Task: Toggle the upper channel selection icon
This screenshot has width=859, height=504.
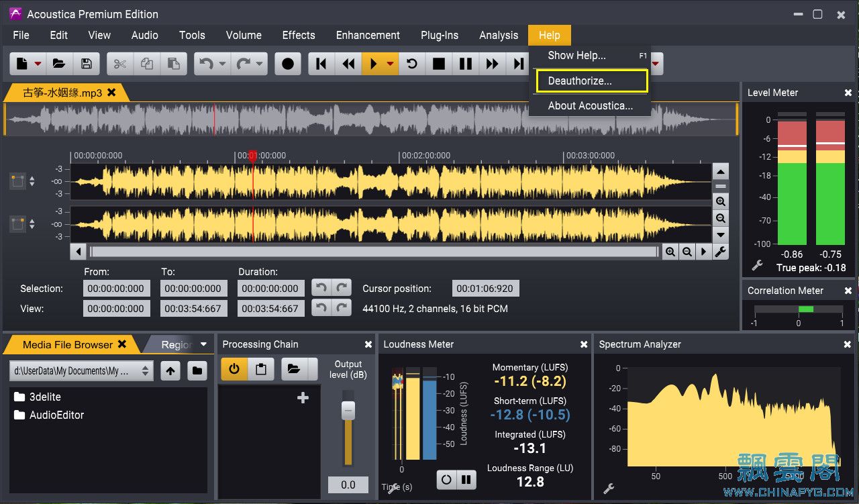Action: pyautogui.click(x=17, y=181)
